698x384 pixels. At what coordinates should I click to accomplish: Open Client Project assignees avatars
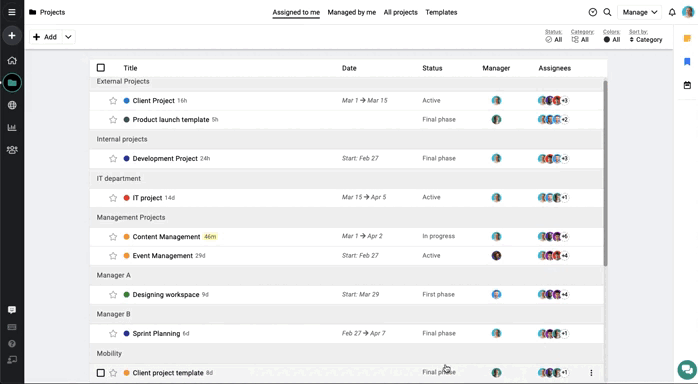point(553,101)
